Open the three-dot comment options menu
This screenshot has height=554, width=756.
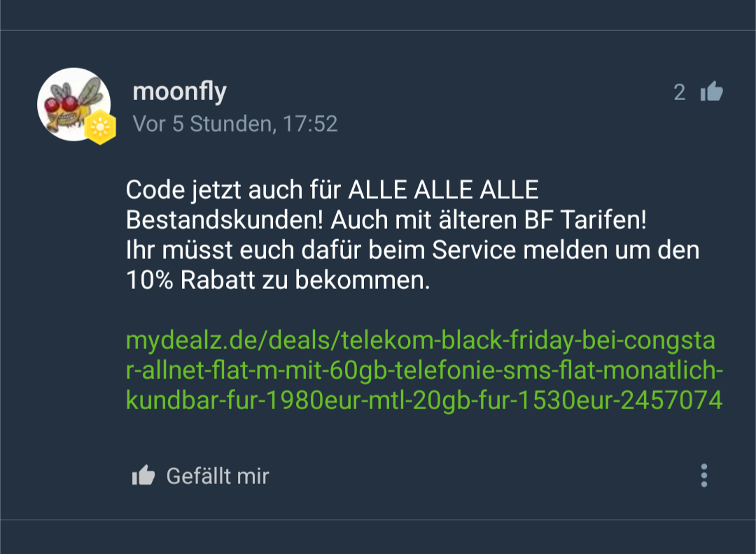click(x=704, y=476)
